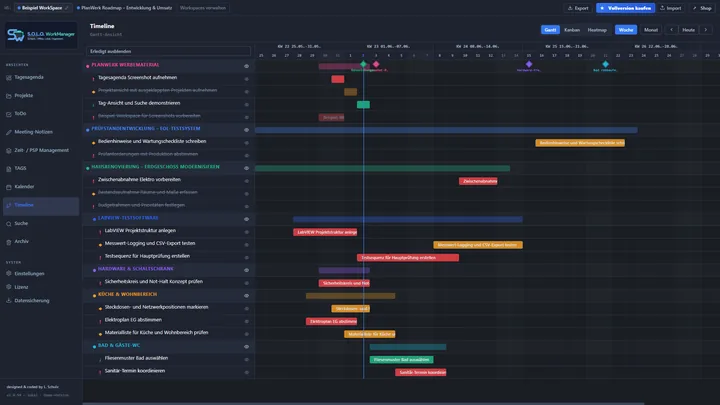720x405 pixels.
Task: Click the red Elektroplan EG abstimmen bar
Action: pos(332,321)
